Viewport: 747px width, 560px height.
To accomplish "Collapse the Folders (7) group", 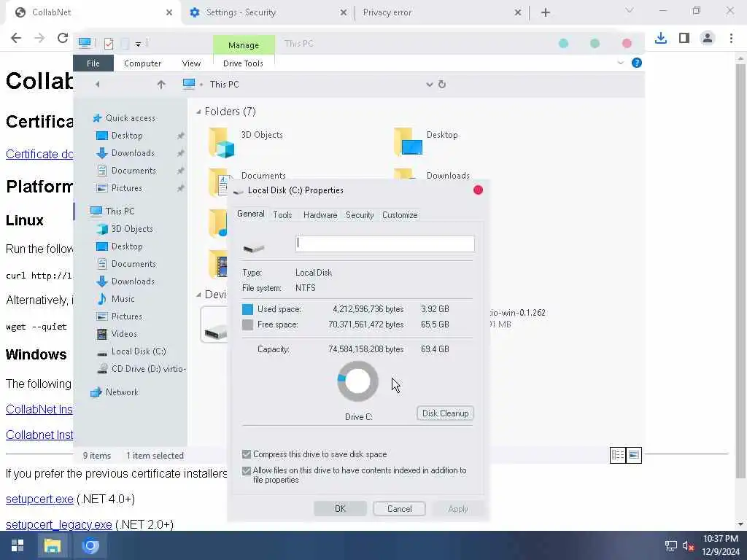I will [x=198, y=112].
